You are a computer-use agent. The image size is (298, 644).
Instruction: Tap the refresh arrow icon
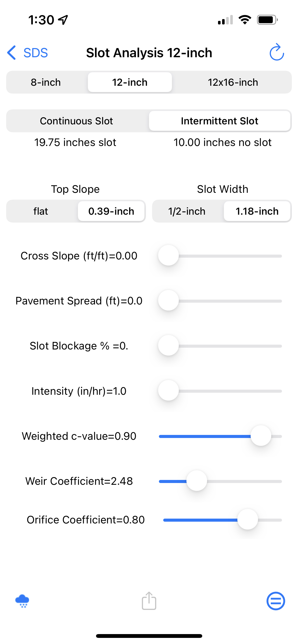(277, 52)
